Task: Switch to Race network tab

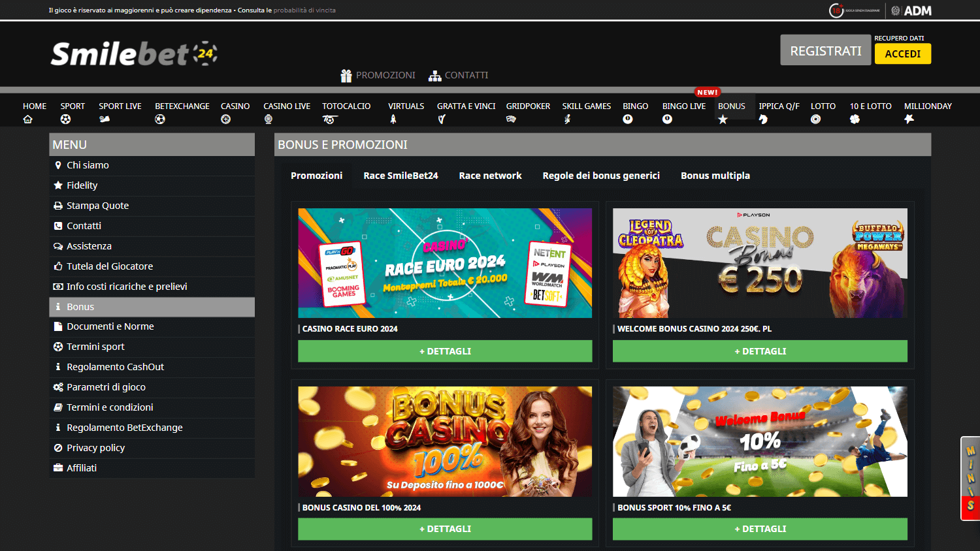Action: [x=490, y=176]
